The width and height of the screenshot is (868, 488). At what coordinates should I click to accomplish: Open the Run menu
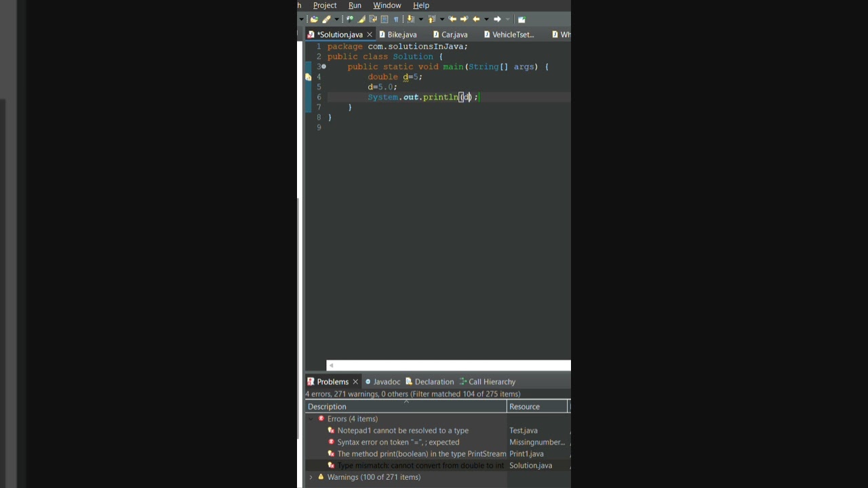pyautogui.click(x=355, y=5)
